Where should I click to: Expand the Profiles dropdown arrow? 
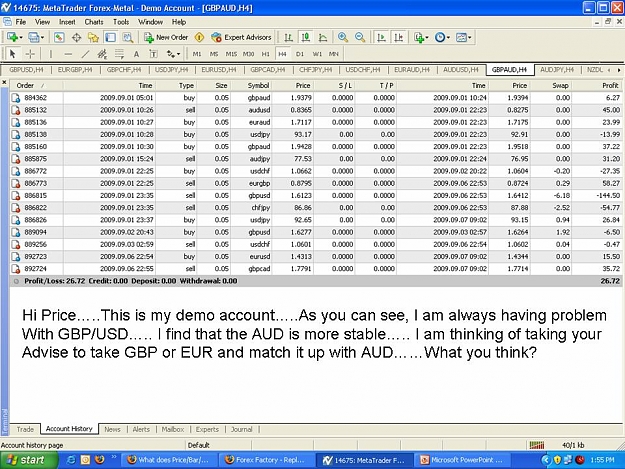click(42, 38)
